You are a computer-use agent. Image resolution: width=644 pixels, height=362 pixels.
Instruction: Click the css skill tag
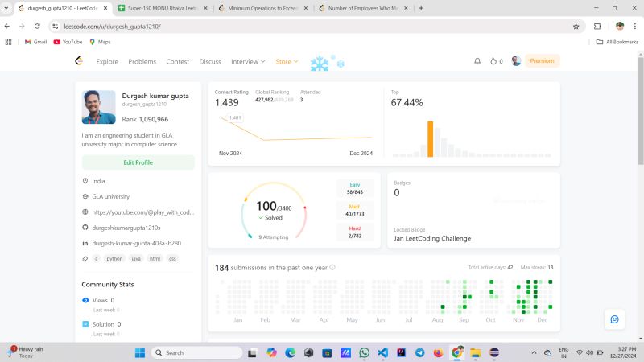click(x=172, y=258)
